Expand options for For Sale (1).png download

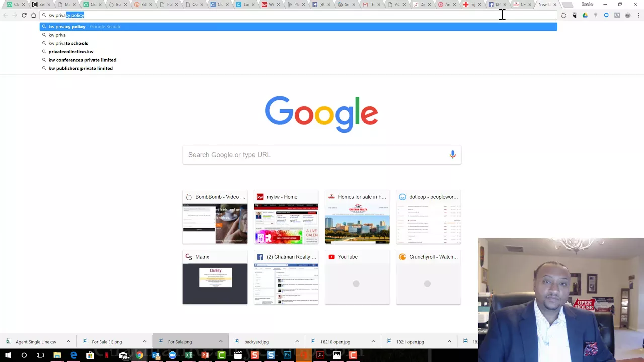(144, 342)
